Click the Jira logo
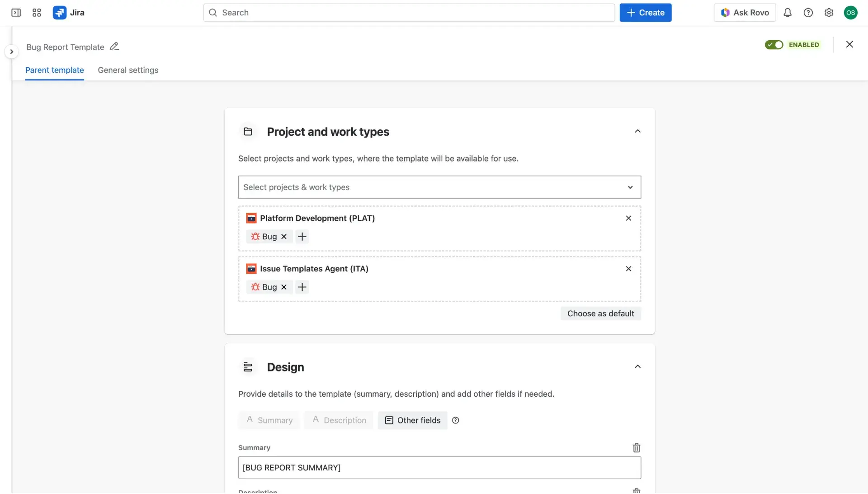The width and height of the screenshot is (868, 494). 69,12
